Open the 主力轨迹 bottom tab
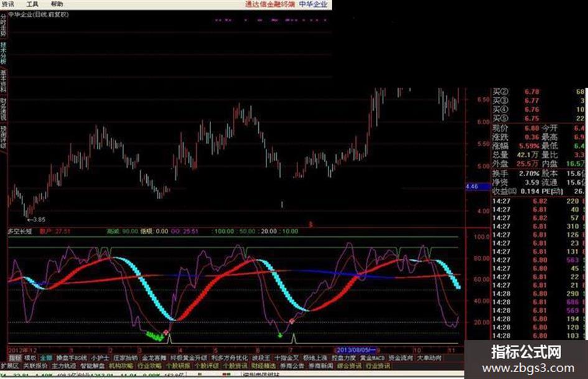The height and width of the screenshot is (379, 588). pyautogui.click(x=60, y=366)
